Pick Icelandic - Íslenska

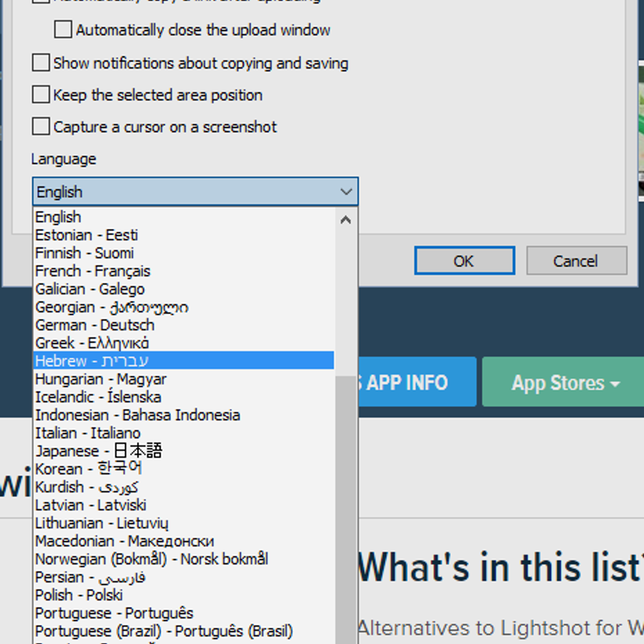point(184,397)
